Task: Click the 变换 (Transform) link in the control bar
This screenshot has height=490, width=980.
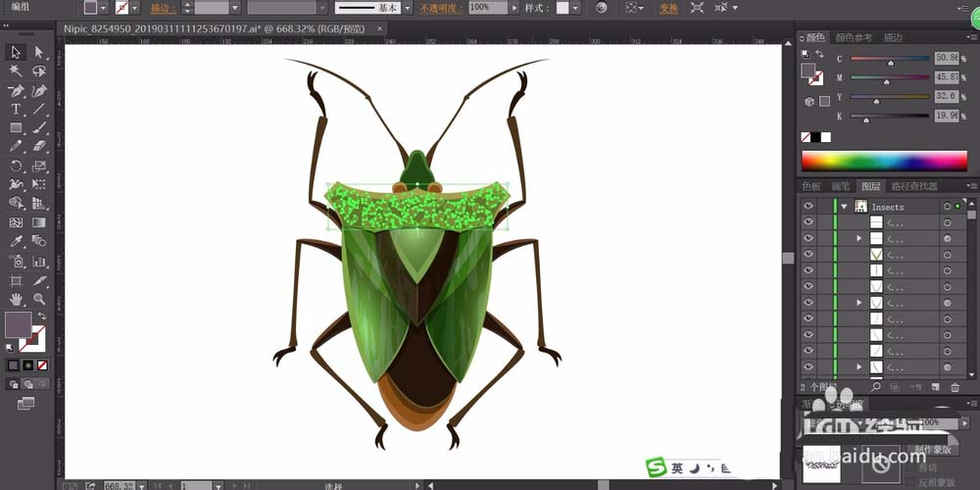Action: [x=668, y=8]
